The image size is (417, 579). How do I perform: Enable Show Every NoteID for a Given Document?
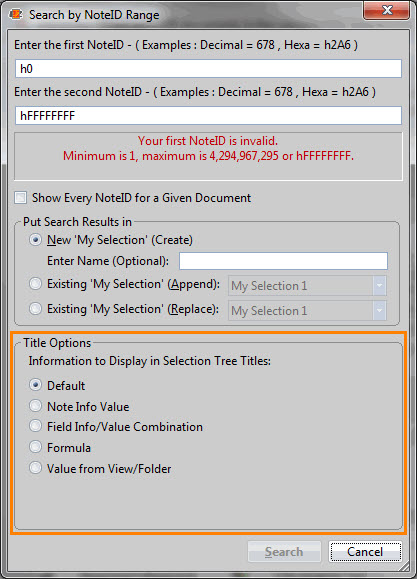[x=21, y=198]
